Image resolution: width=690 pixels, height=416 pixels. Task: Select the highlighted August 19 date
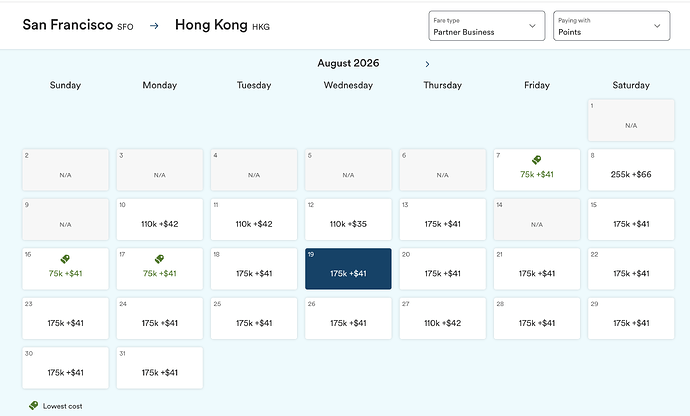(x=348, y=269)
